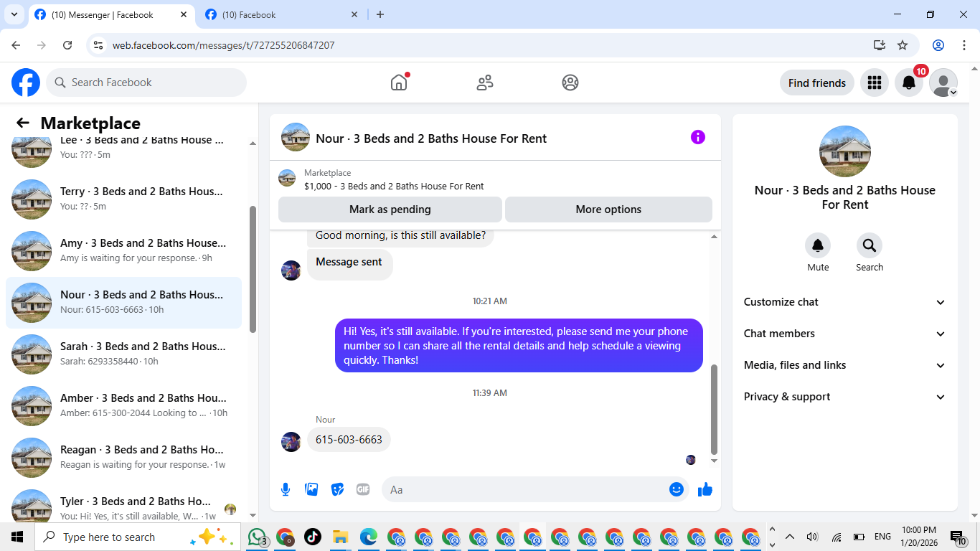Open WhatsApp from the taskbar
The height and width of the screenshot is (551, 980).
tap(257, 537)
